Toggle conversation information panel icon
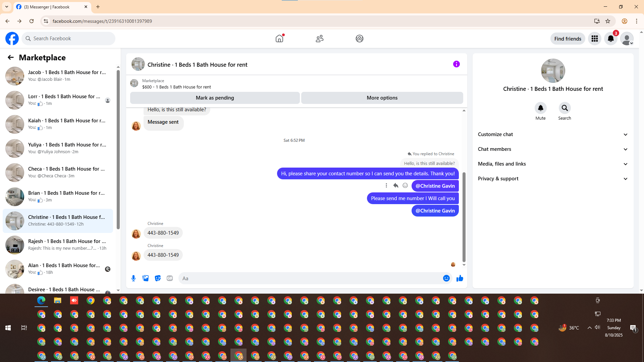This screenshot has height=362, width=644. (x=456, y=64)
